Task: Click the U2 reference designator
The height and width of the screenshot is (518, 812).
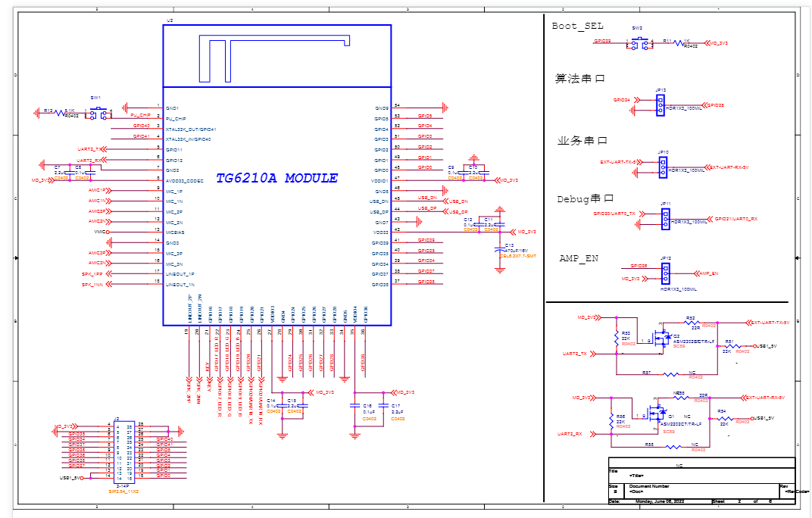Action: click(x=170, y=20)
